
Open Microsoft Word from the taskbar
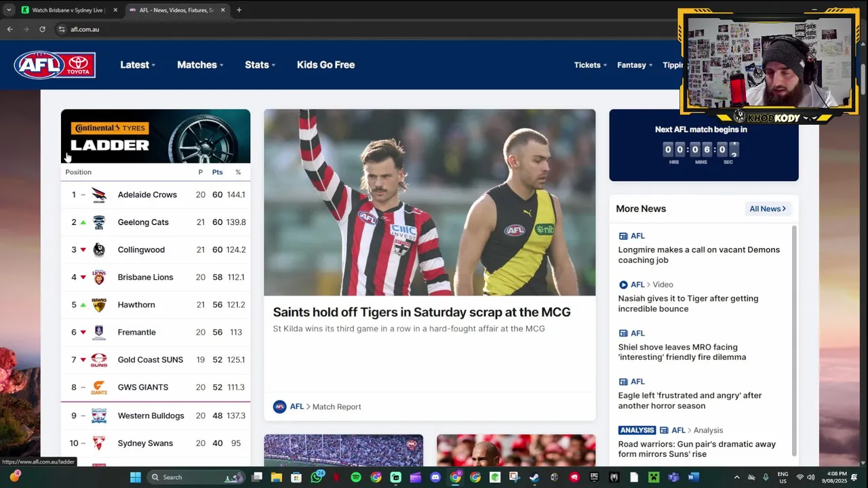click(x=693, y=477)
